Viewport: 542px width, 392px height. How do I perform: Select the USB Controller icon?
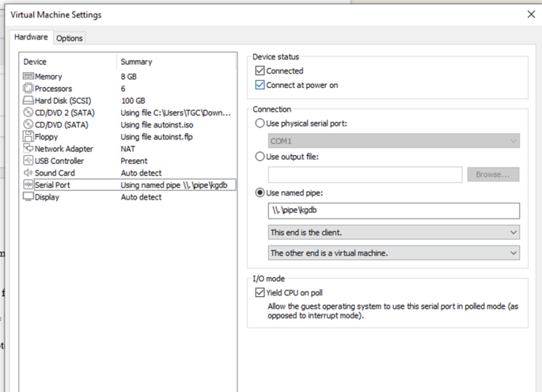[28, 161]
